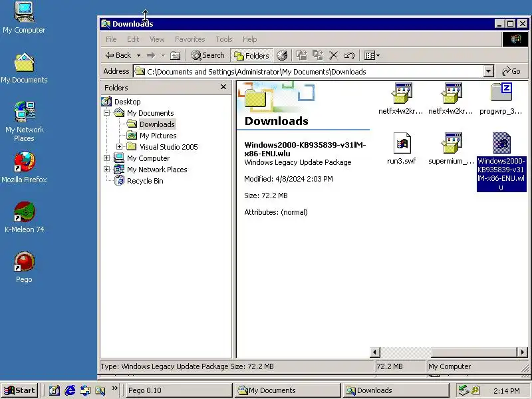532x399 pixels.
Task: Select the second netfx4w2kr installer file
Action: 451,98
